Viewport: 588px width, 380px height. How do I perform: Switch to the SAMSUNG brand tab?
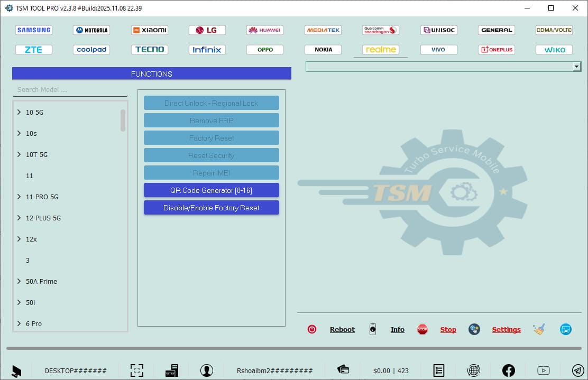click(33, 30)
